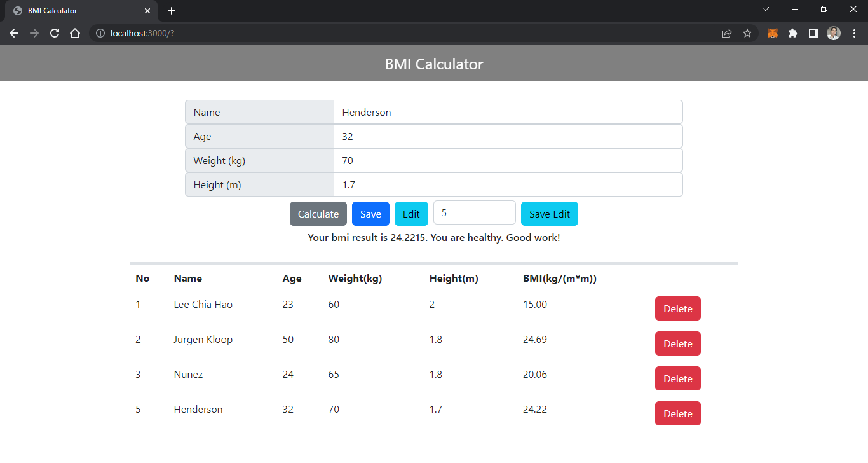868x463 pixels.
Task: Open the three-dot browser menu
Action: tap(854, 33)
